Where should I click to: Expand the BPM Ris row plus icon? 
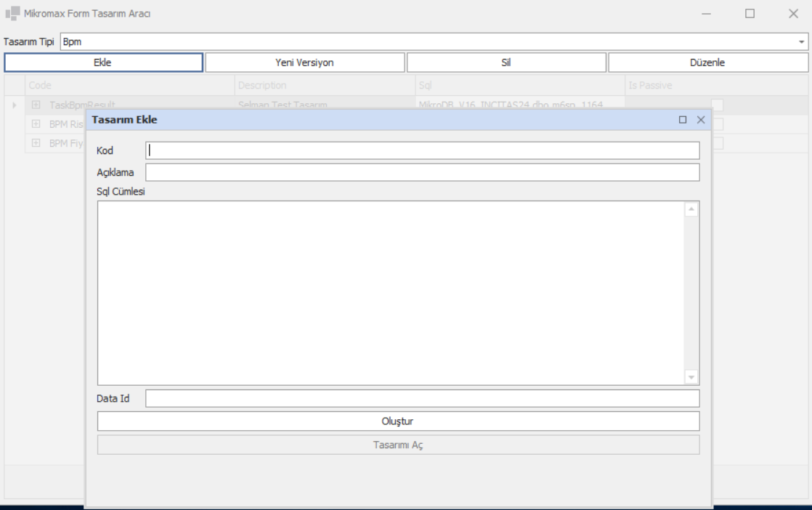pos(36,124)
